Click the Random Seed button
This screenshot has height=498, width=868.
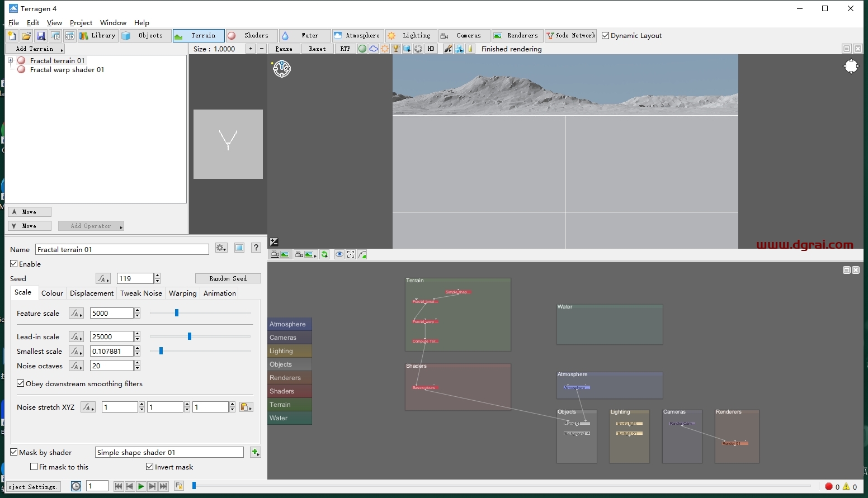tap(228, 278)
